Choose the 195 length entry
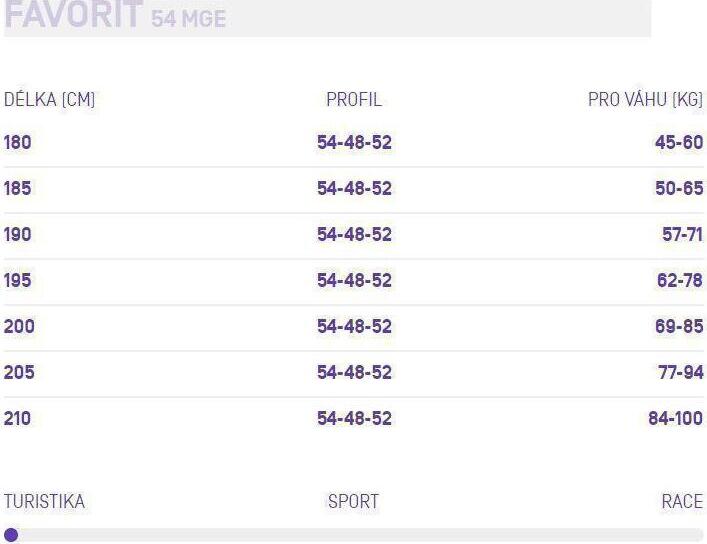 [18, 280]
